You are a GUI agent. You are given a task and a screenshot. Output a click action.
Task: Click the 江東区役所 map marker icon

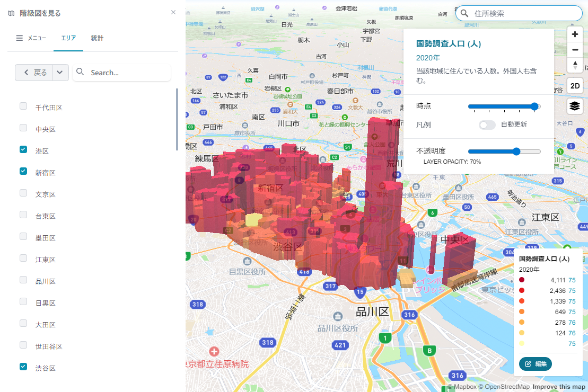(522, 222)
